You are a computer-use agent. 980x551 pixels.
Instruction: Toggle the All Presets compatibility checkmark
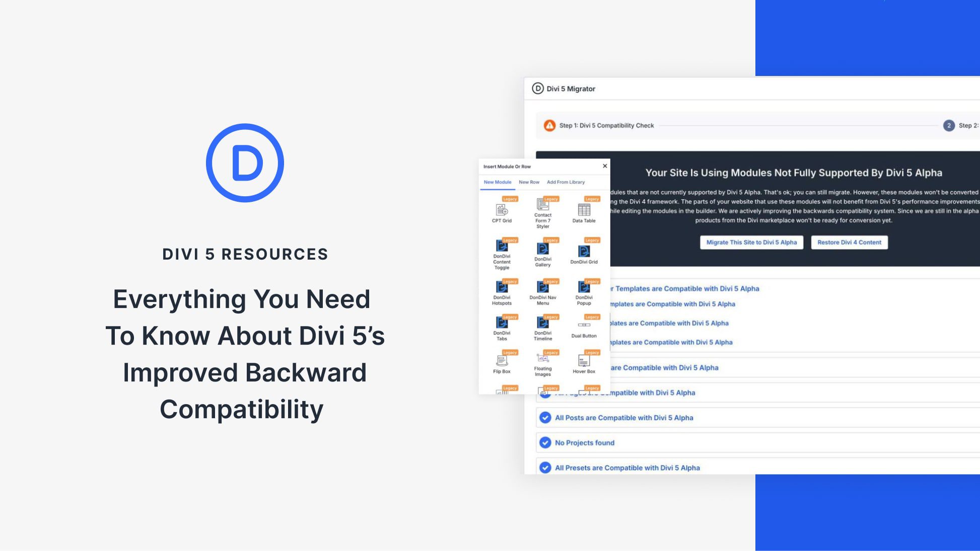[x=545, y=467]
